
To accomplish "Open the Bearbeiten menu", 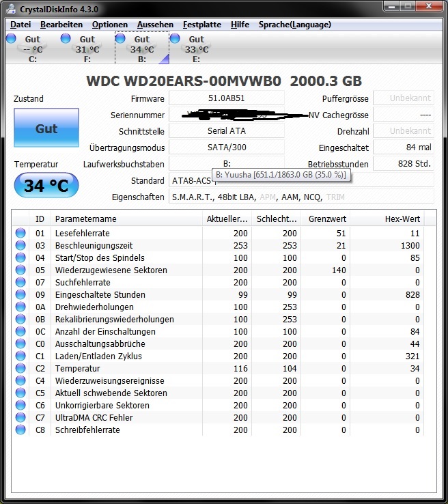I will 61,25.
